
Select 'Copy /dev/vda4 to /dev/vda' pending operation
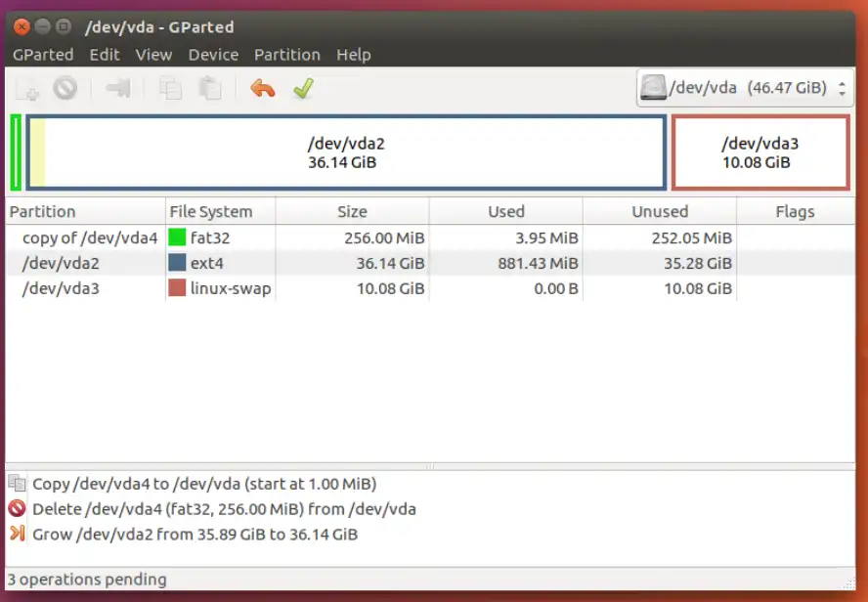pos(430,483)
